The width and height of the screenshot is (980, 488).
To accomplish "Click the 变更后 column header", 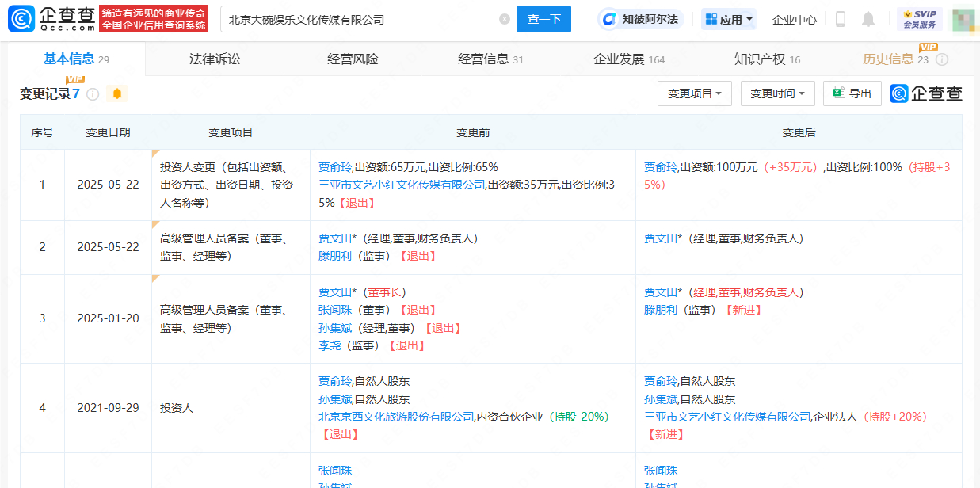I will pyautogui.click(x=799, y=132).
